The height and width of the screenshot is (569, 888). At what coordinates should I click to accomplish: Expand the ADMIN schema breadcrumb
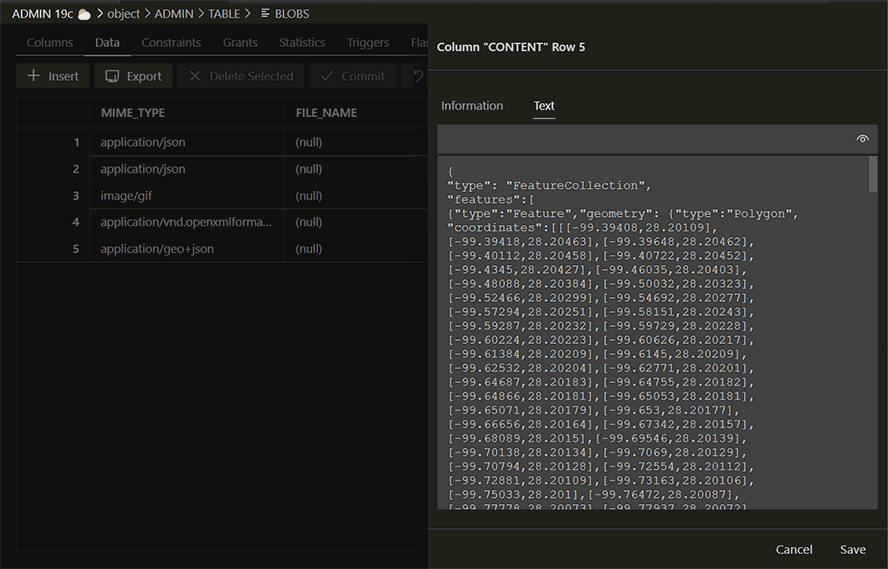point(174,14)
